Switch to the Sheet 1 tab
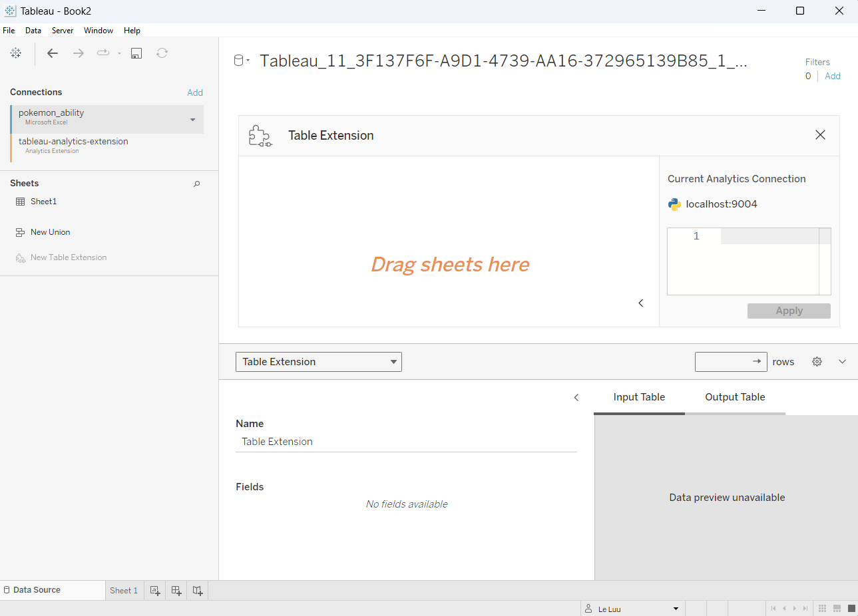The height and width of the screenshot is (616, 858). click(x=124, y=591)
